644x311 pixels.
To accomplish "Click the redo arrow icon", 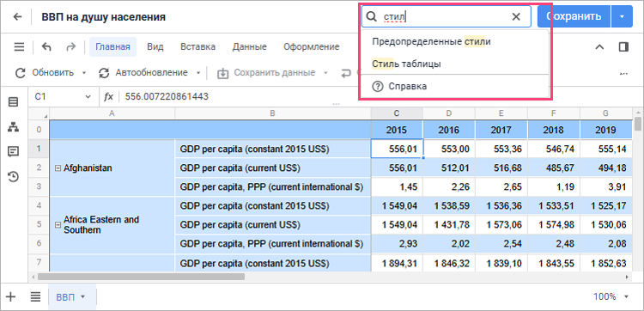I will click(x=71, y=47).
